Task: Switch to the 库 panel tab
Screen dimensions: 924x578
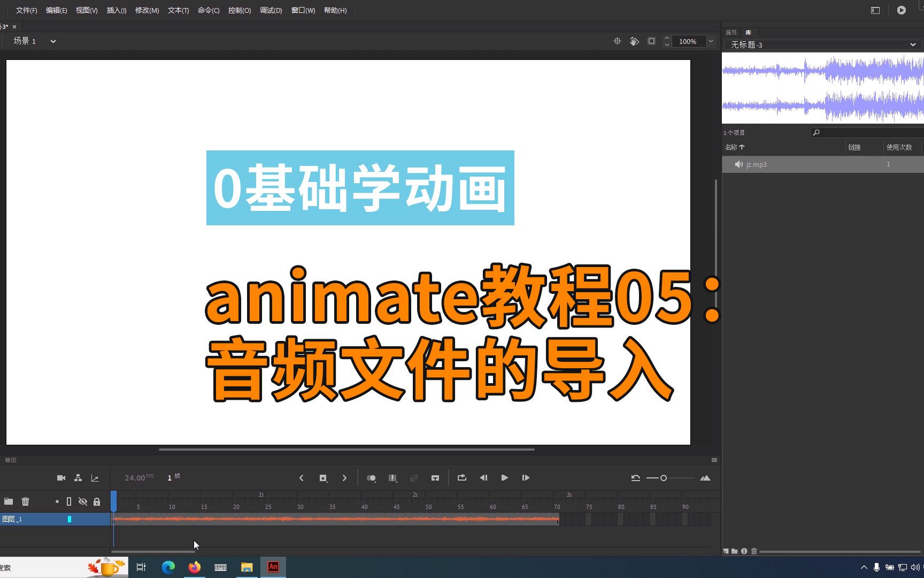Action: (748, 33)
